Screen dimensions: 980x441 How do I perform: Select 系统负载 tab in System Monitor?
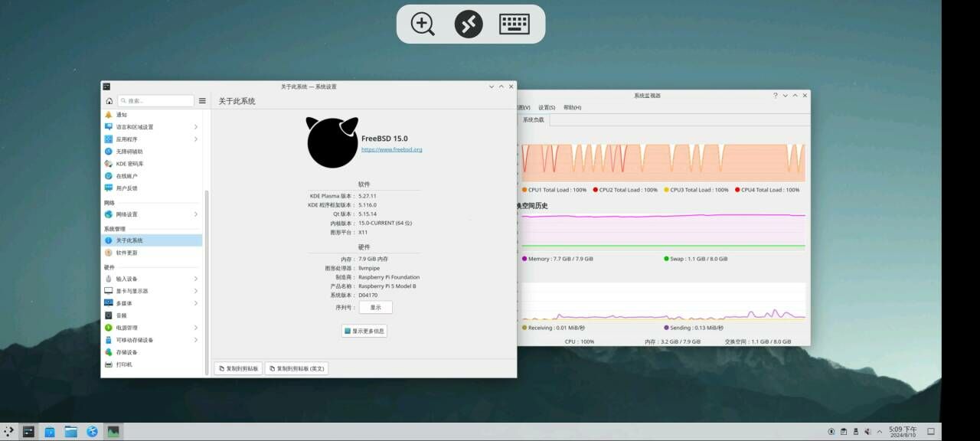click(534, 120)
